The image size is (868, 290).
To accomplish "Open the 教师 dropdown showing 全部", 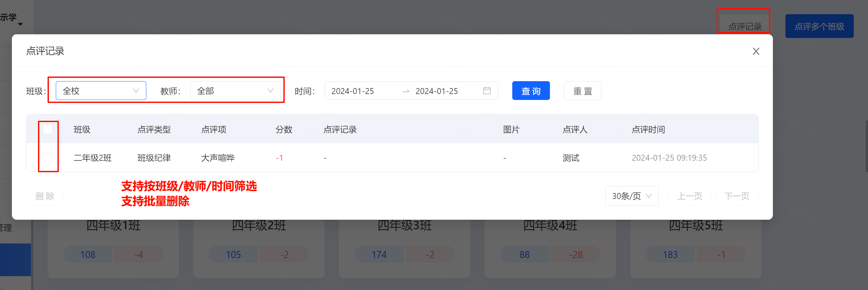I will click(235, 90).
